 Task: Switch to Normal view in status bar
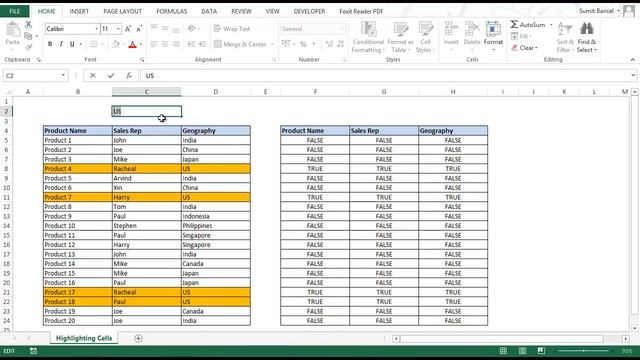503,351
